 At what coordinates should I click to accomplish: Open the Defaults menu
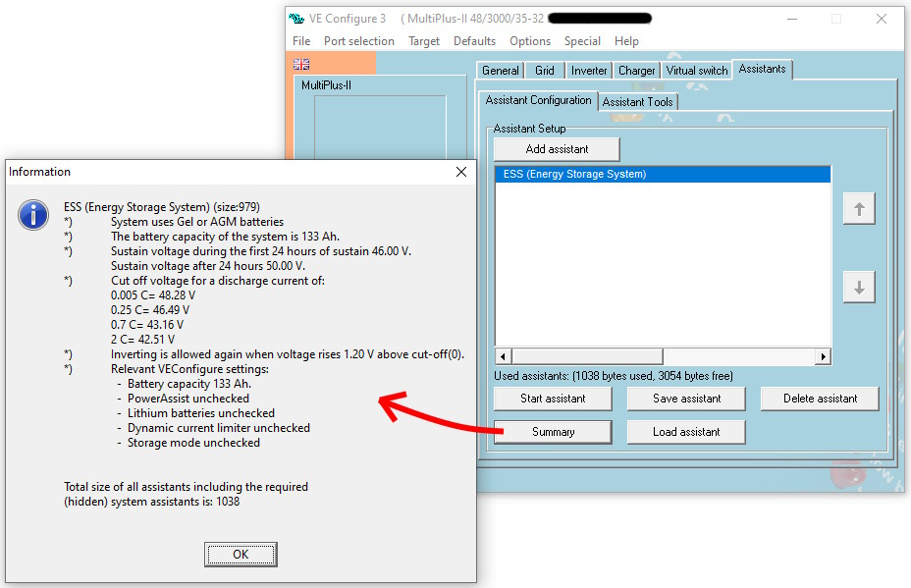point(474,41)
